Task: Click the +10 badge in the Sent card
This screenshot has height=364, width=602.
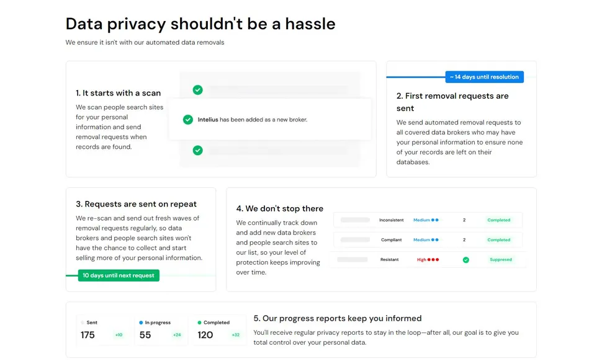Action: [119, 335]
